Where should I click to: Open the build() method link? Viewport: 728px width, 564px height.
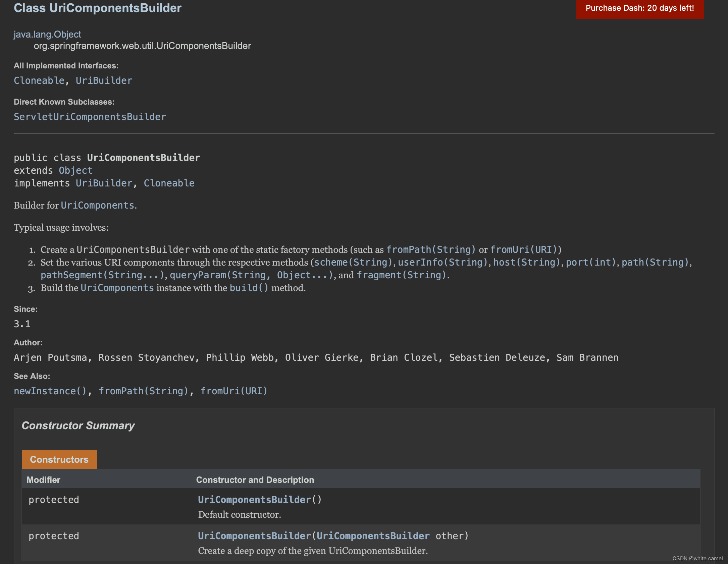pyautogui.click(x=249, y=288)
